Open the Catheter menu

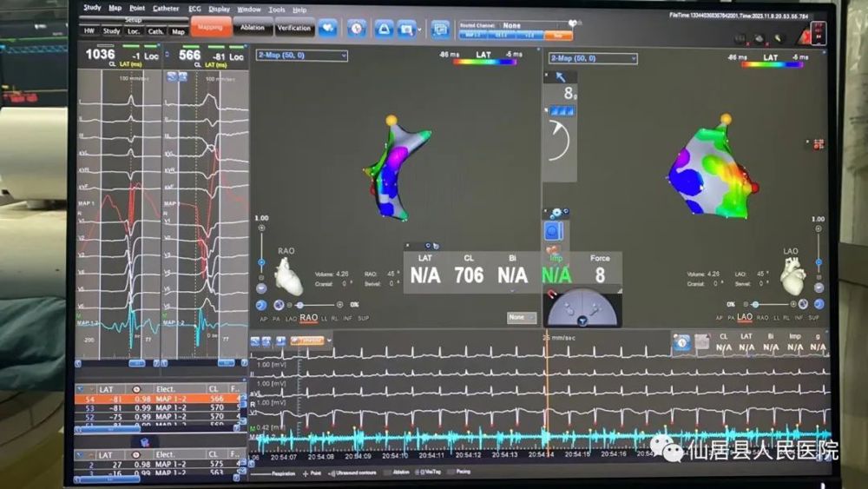[166, 9]
